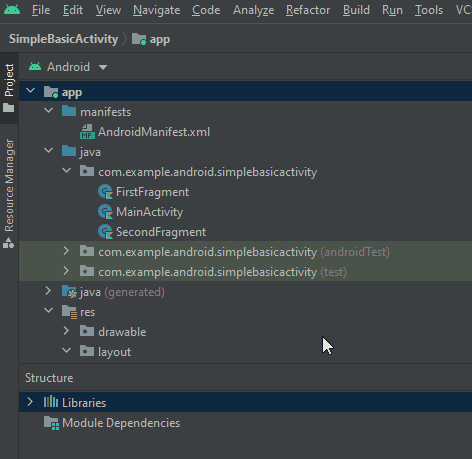Viewport: 472px width, 459px height.
Task: Click the drawable folder icon
Action: coord(87,331)
